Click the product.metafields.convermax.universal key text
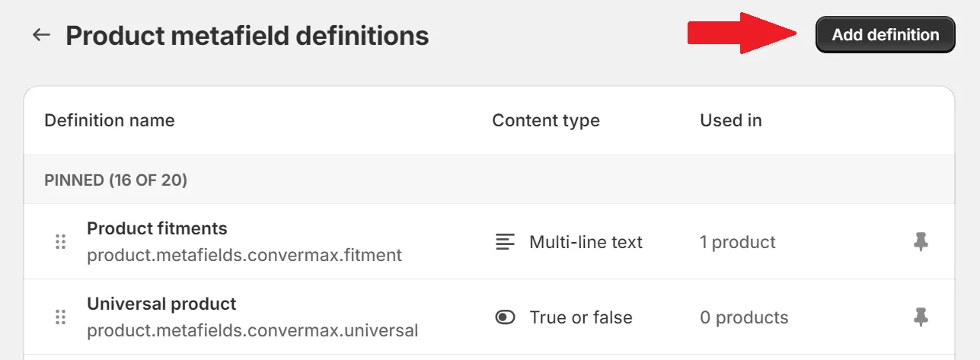980x360 pixels. point(252,330)
